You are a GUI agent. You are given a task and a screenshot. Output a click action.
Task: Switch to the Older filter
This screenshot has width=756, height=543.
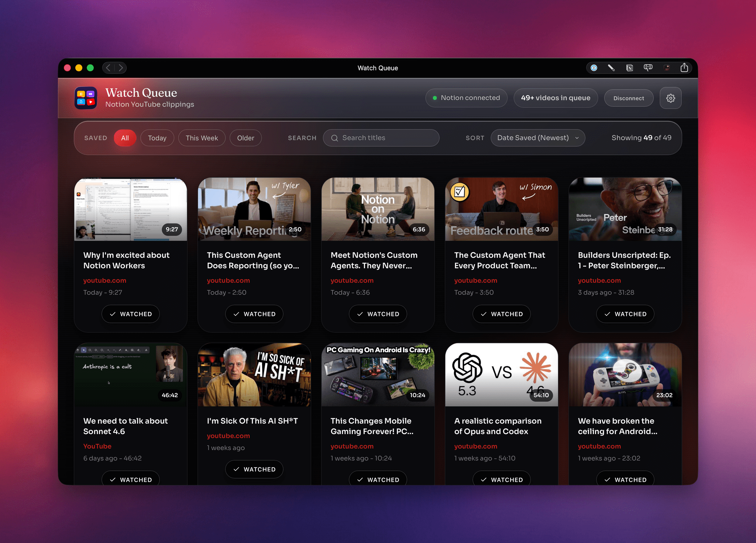246,138
